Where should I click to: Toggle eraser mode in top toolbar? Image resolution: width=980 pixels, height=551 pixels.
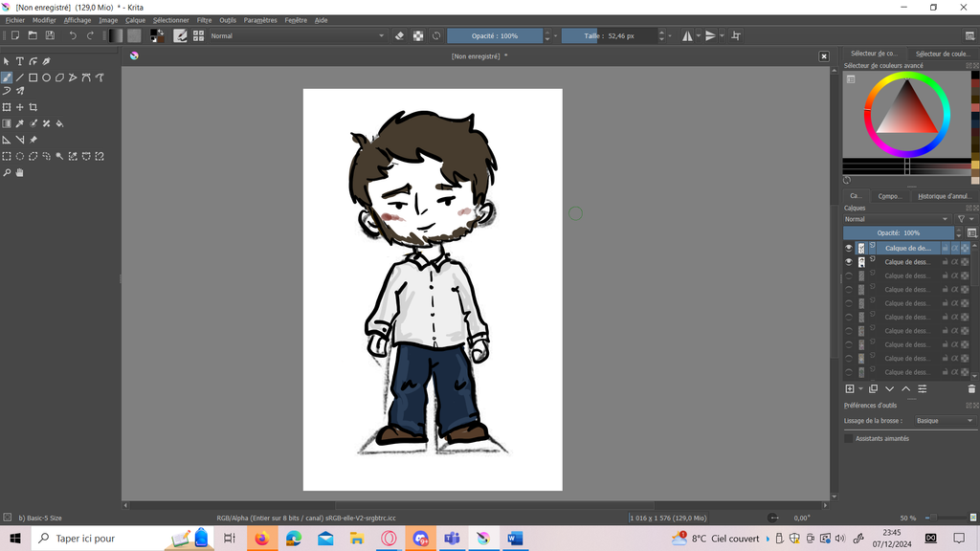[400, 35]
